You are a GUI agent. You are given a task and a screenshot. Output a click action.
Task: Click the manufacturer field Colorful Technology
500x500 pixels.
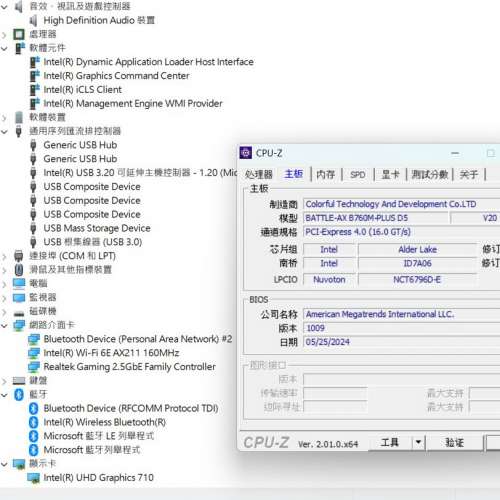(402, 204)
